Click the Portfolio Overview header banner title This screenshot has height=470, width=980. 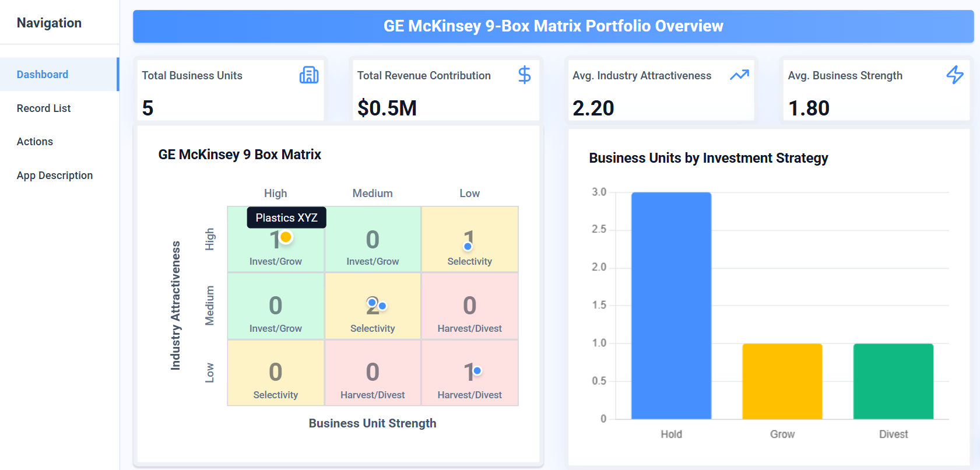[553, 26]
